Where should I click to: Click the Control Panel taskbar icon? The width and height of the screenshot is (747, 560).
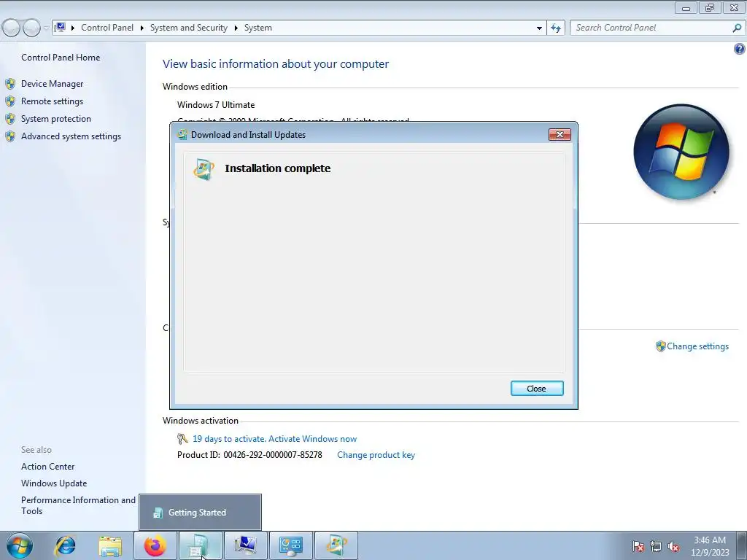pyautogui.click(x=290, y=545)
